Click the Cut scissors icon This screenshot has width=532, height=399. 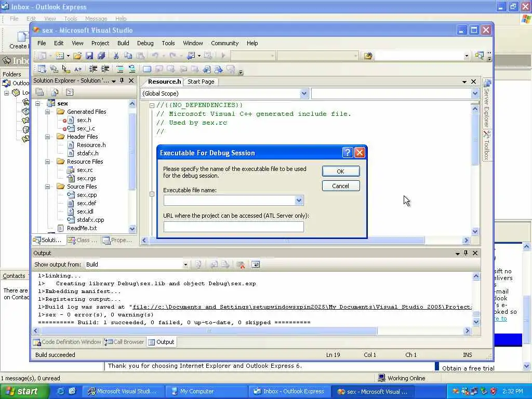116,56
